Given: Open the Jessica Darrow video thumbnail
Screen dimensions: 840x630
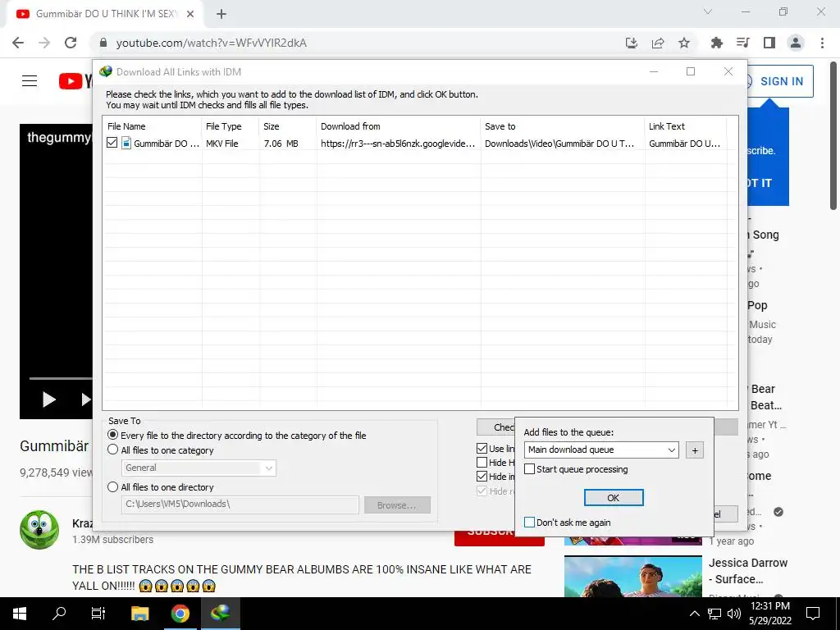Looking at the screenshot, I should pos(632,576).
